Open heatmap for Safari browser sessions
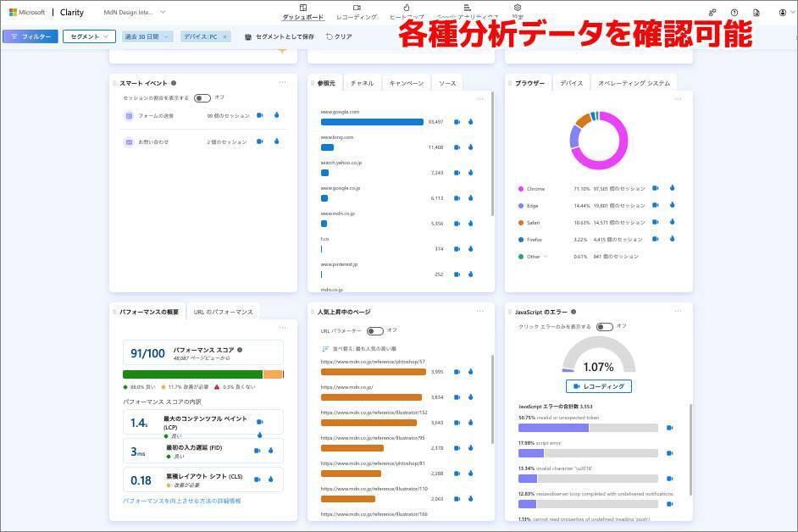This screenshot has width=798, height=532. point(672,222)
